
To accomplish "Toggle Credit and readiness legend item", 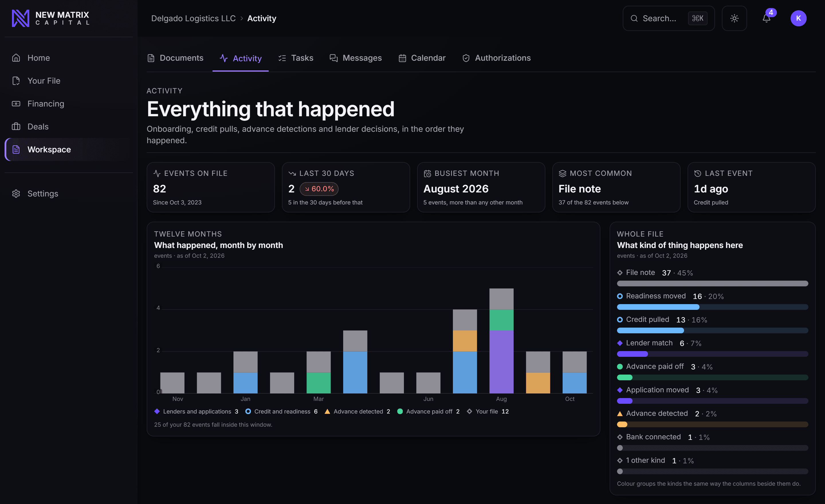I will click(x=281, y=411).
